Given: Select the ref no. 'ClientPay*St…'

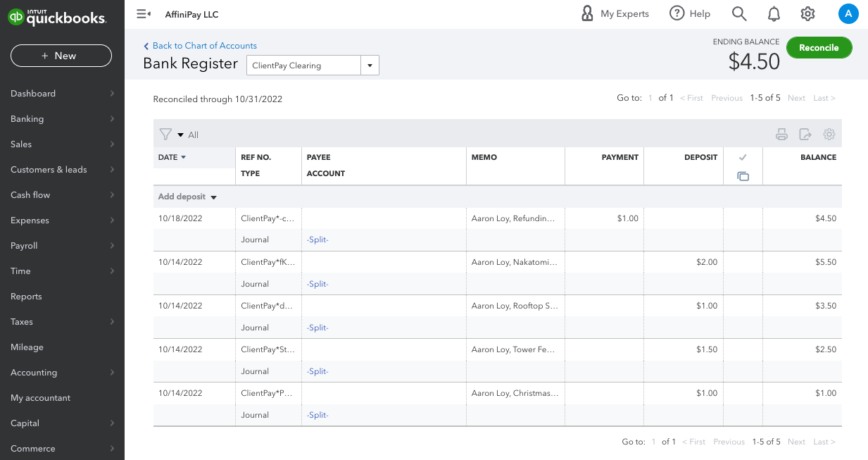Looking at the screenshot, I should 268,349.
